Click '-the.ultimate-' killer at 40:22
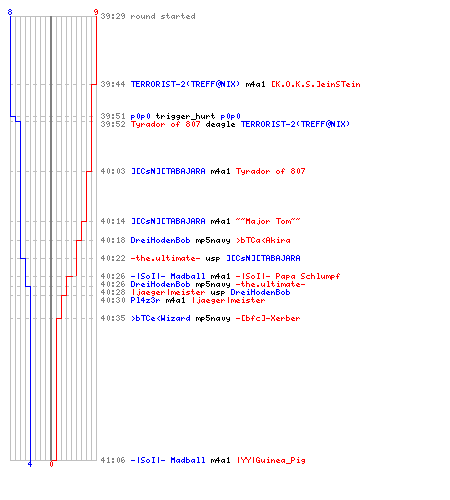The width and height of the screenshot is (450, 500). pyautogui.click(x=165, y=258)
